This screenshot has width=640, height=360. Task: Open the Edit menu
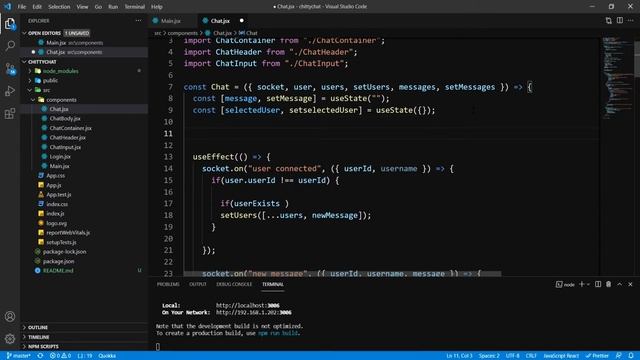pos(37,7)
